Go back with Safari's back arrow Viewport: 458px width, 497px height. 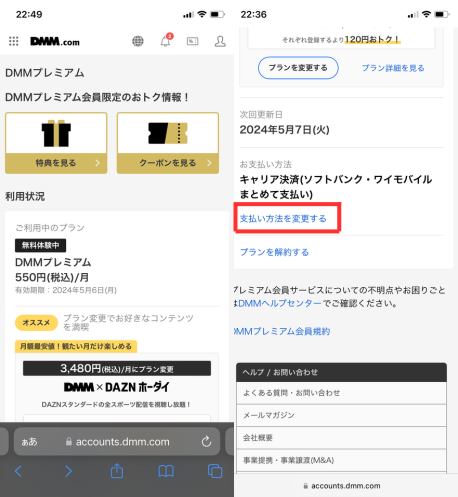tap(18, 471)
